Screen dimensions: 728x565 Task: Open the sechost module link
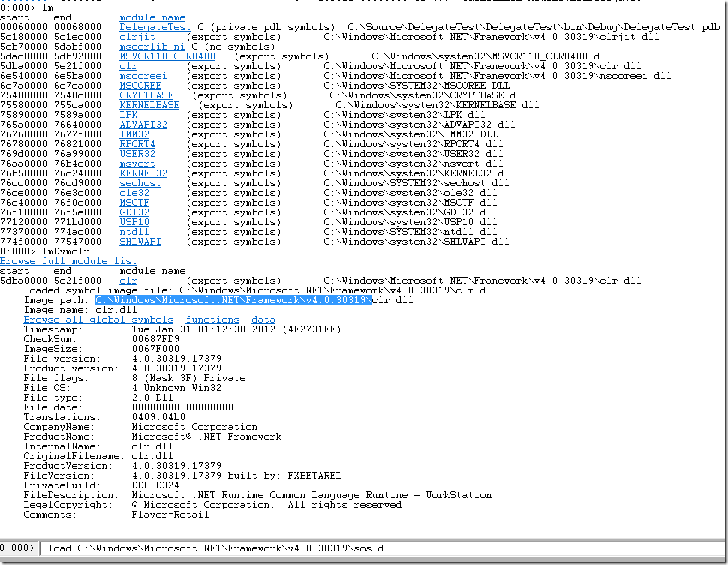(x=140, y=183)
